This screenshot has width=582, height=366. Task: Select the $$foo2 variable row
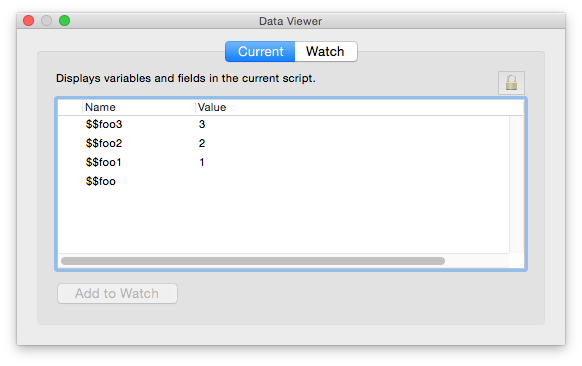[284, 143]
